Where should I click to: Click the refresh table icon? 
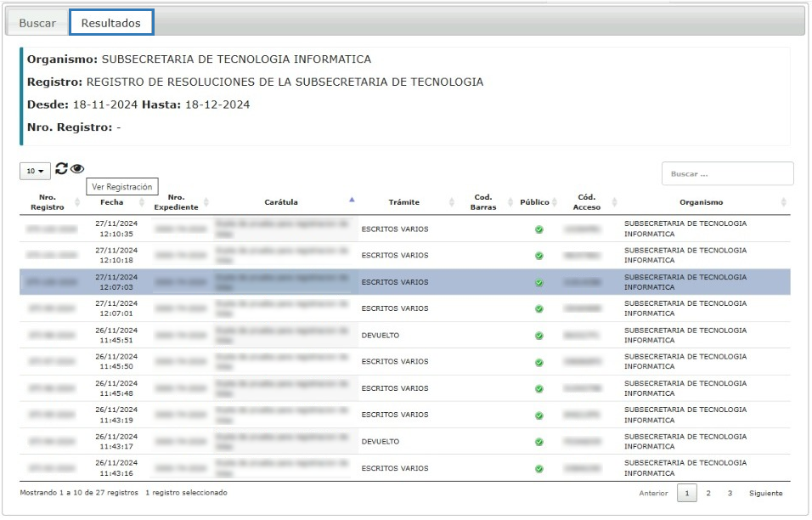pyautogui.click(x=61, y=170)
